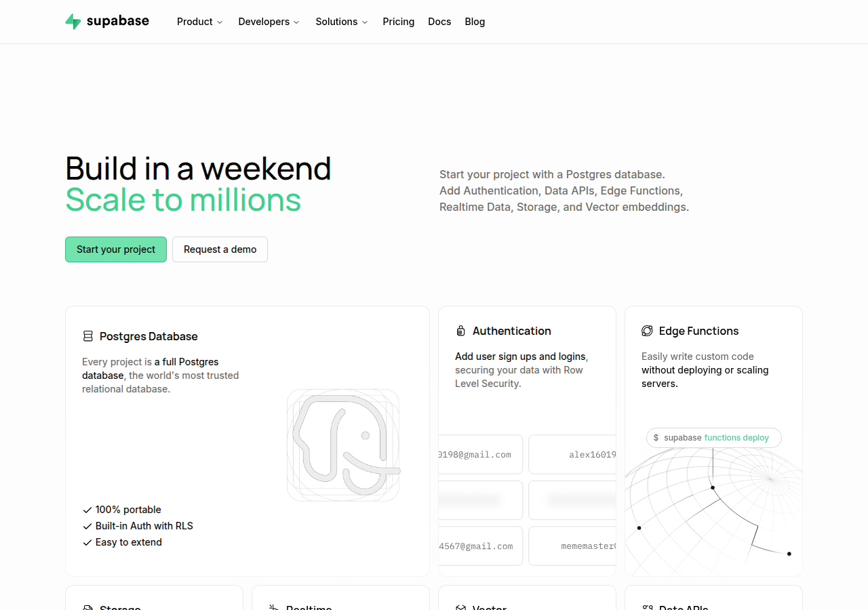
Task: Go to the Blog page
Action: (475, 22)
